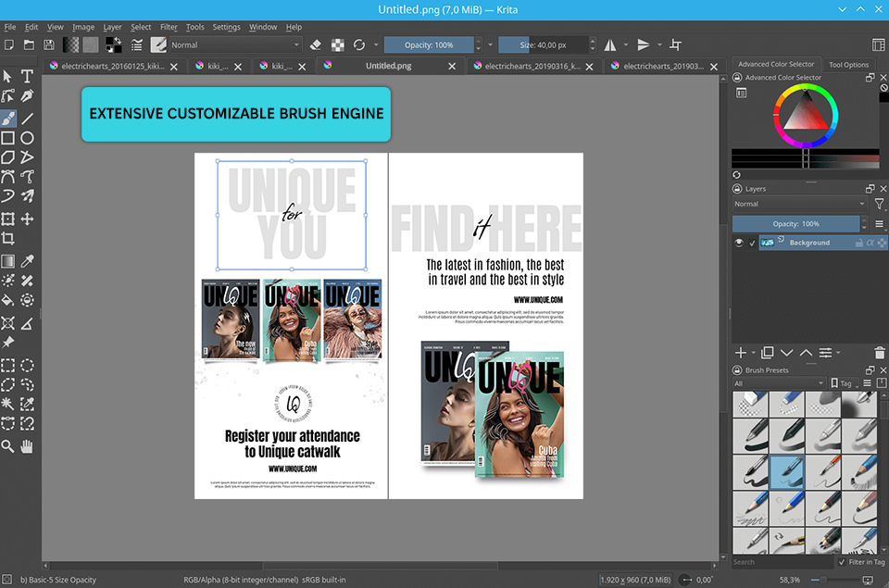Screen dimensions: 889x588
Task: Delete layer with trash icon
Action: pyautogui.click(x=880, y=353)
